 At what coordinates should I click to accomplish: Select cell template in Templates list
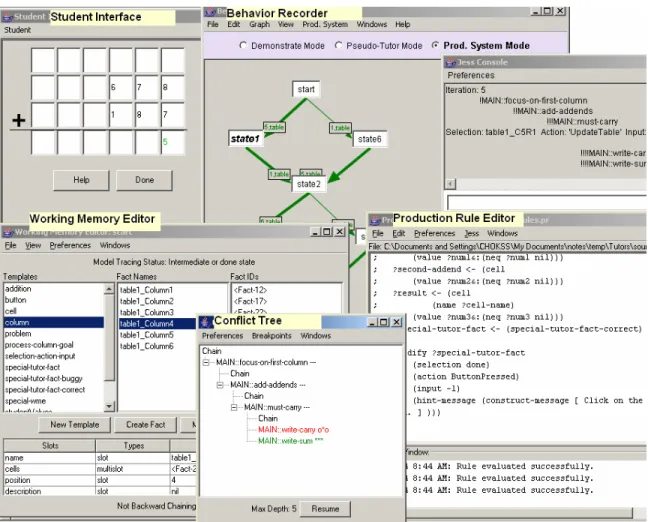point(54,311)
